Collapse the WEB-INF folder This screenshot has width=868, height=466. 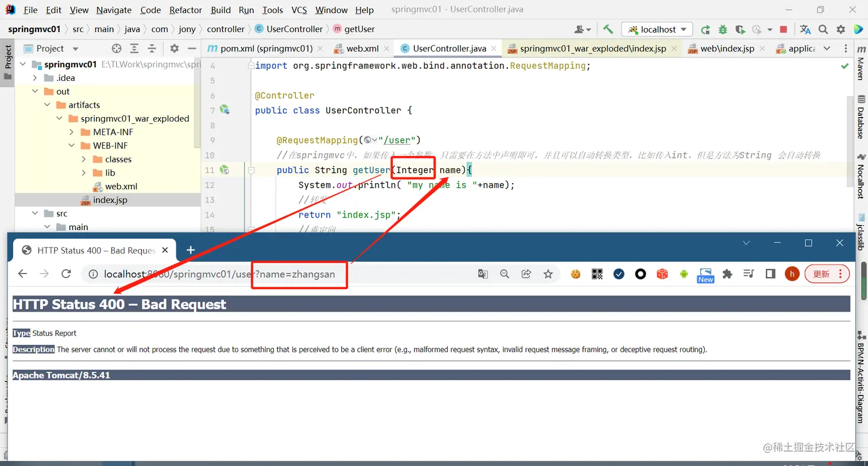(x=71, y=146)
